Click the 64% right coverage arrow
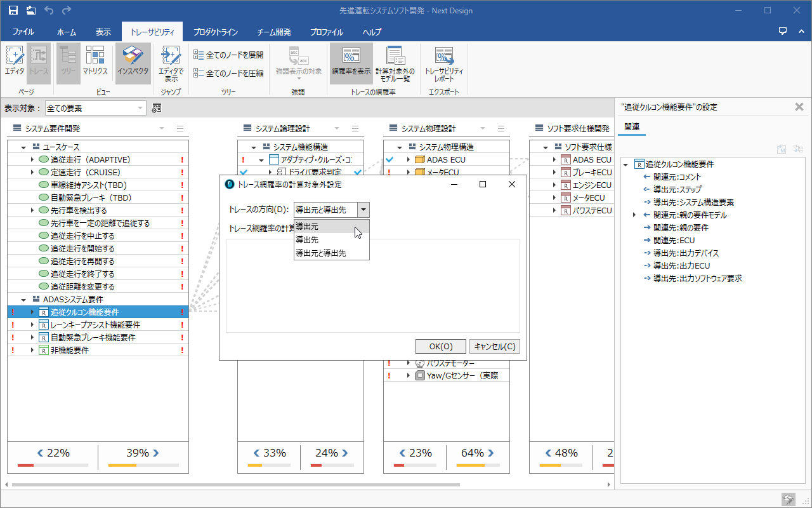 [x=492, y=453]
